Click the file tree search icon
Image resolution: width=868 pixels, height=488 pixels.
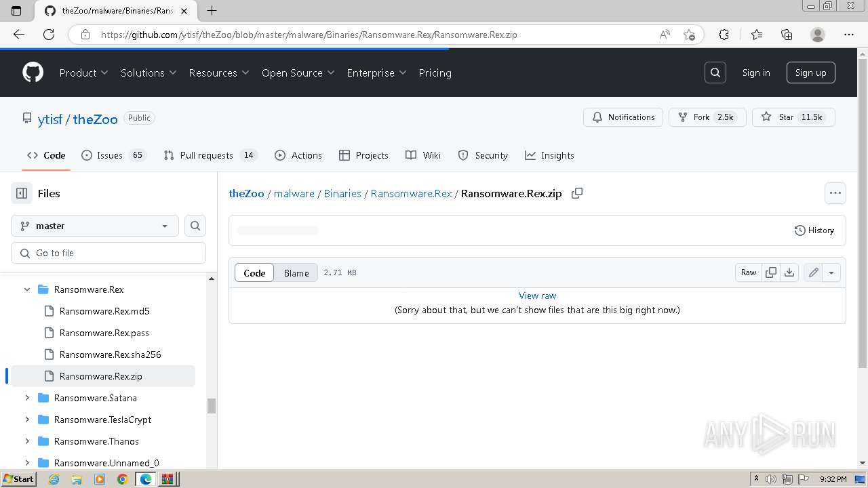[x=195, y=226]
